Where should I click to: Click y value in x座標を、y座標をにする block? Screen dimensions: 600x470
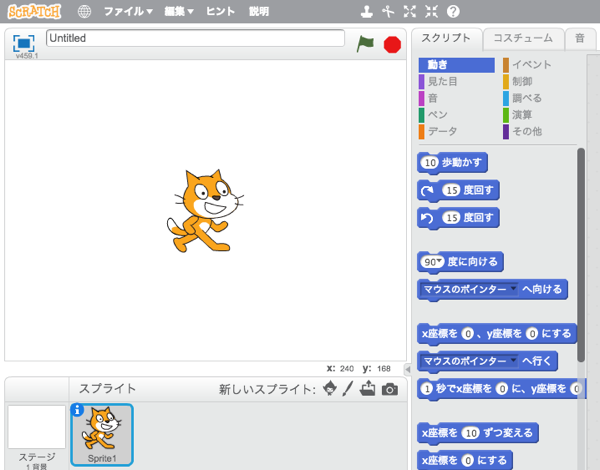[532, 334]
